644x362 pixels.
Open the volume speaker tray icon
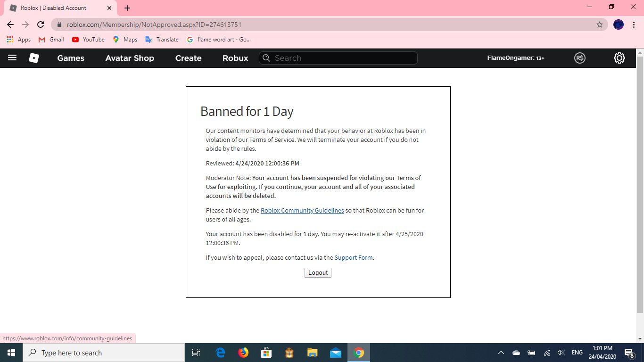click(561, 353)
